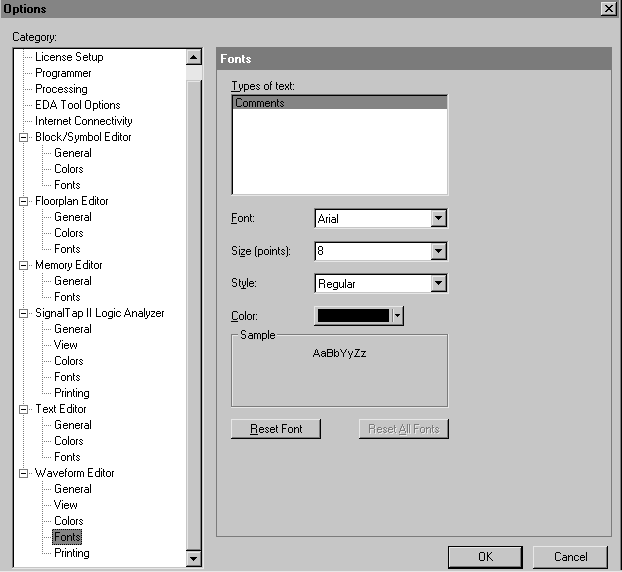Click the Reset Font button
Image resolution: width=622 pixels, height=572 pixels.
point(276,429)
